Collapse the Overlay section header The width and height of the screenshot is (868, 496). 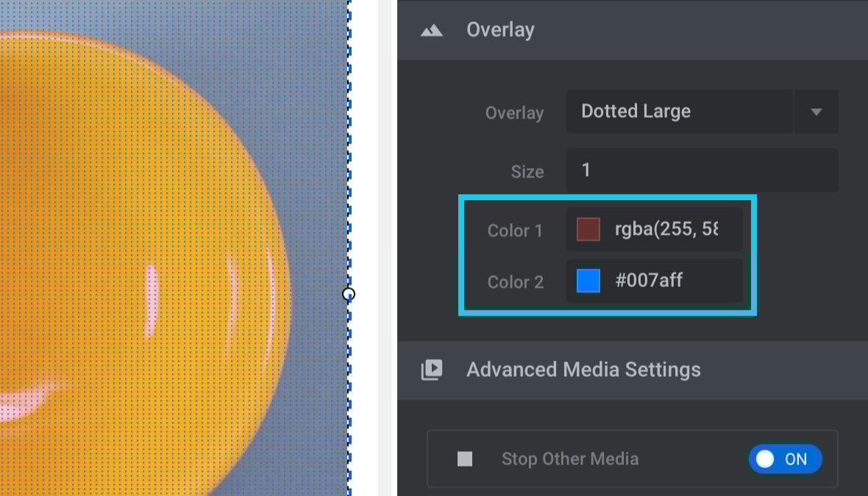[x=632, y=30]
